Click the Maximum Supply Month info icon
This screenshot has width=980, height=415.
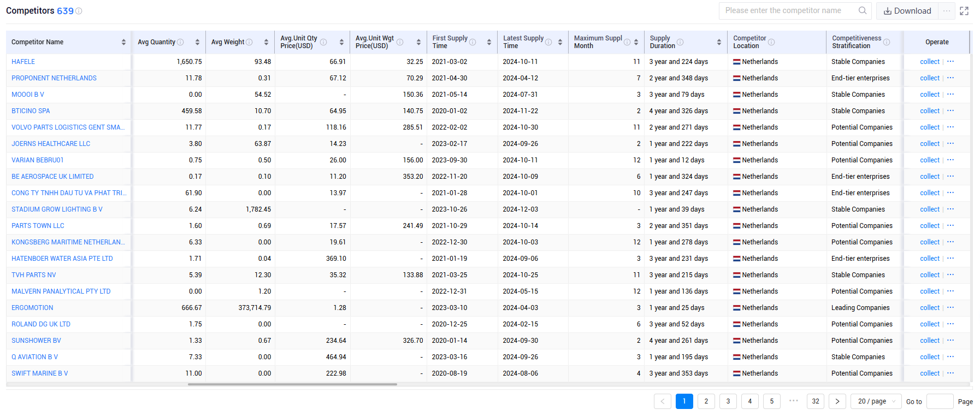pos(627,42)
